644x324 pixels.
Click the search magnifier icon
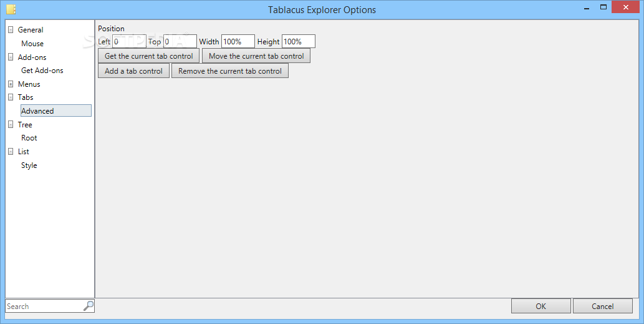pyautogui.click(x=89, y=306)
